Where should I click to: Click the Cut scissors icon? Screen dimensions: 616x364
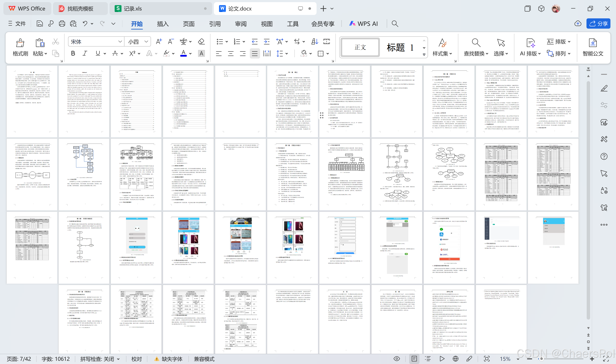55,42
